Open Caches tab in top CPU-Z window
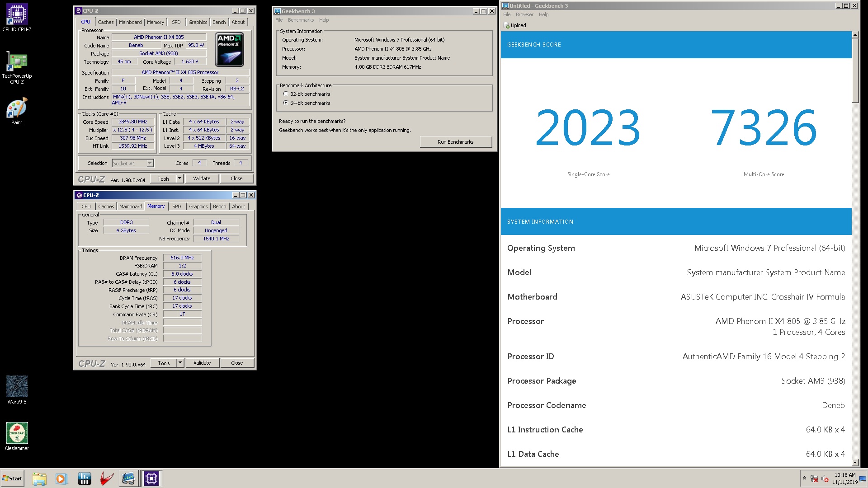868x488 pixels. tap(106, 22)
